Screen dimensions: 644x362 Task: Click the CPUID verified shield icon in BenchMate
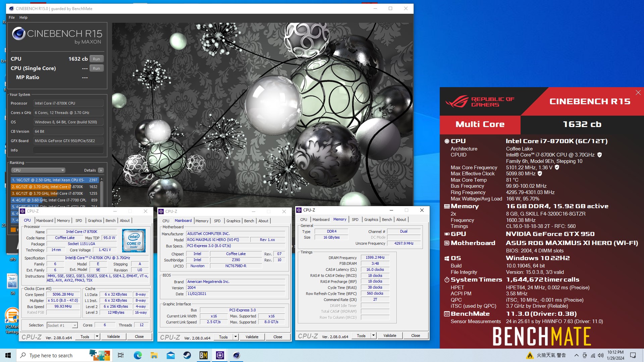pos(599,155)
